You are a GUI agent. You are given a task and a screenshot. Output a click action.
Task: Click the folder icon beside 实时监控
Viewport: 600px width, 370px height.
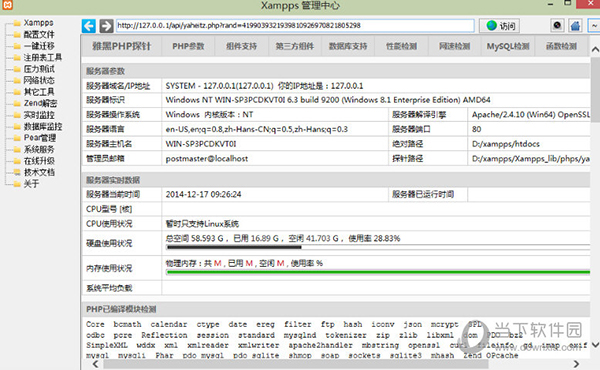(x=17, y=115)
